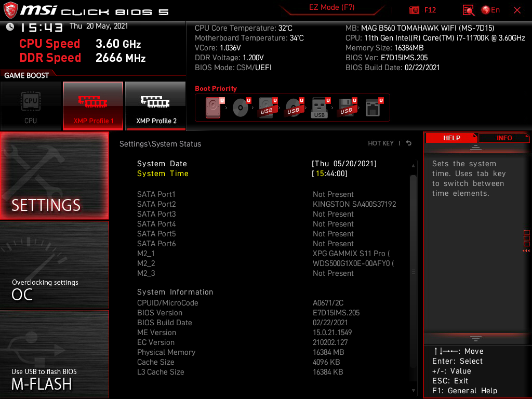Click the settings list scrollbar track
This screenshot has height=399, width=532.
[x=413, y=271]
